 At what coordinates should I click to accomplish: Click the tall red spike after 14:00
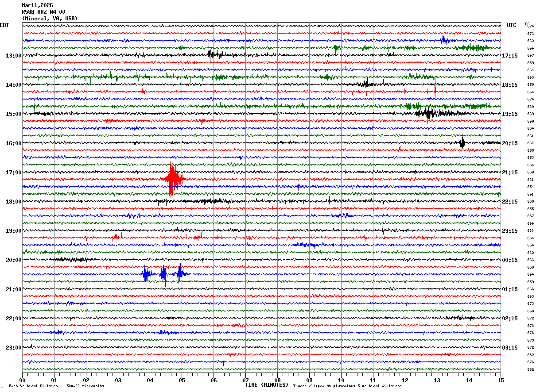click(x=435, y=88)
